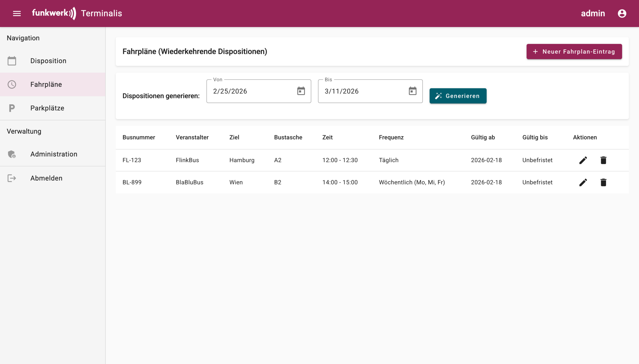This screenshot has height=364, width=639.
Task: Click the admin user account icon
Action: click(x=622, y=13)
